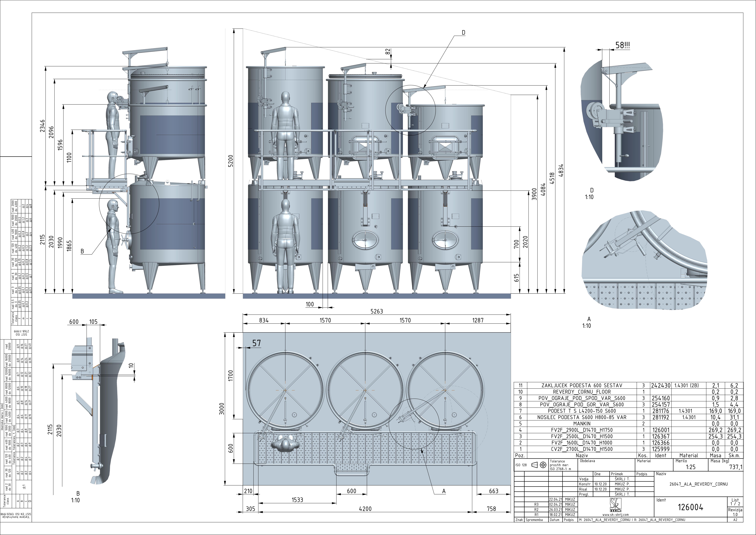
Task: Select the 834 dimension value
Action: click(264, 320)
